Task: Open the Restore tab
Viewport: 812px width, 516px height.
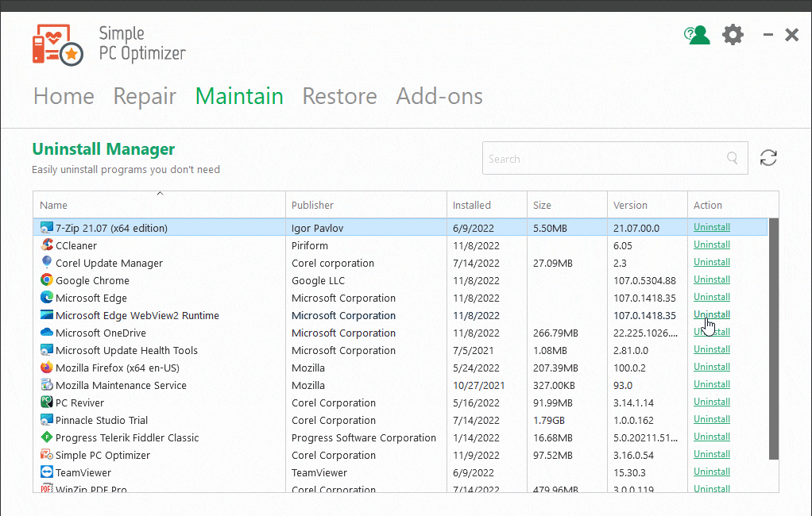Action: pos(340,96)
